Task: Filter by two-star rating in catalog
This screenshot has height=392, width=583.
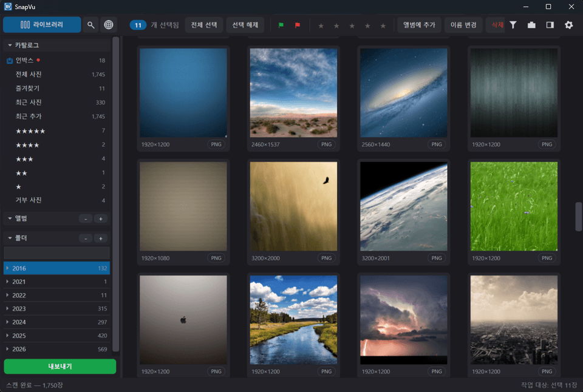Action: click(x=57, y=173)
